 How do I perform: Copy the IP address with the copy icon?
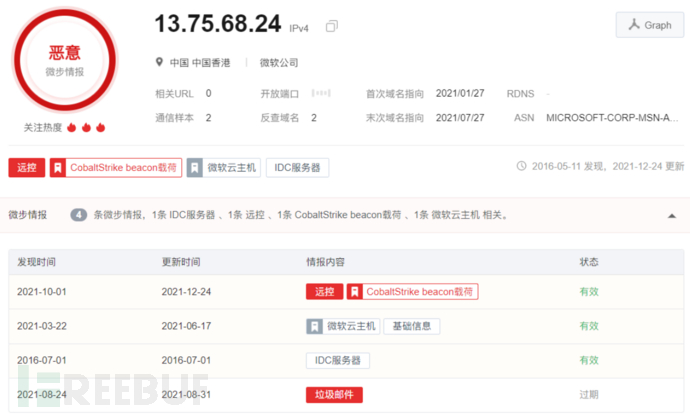(331, 26)
